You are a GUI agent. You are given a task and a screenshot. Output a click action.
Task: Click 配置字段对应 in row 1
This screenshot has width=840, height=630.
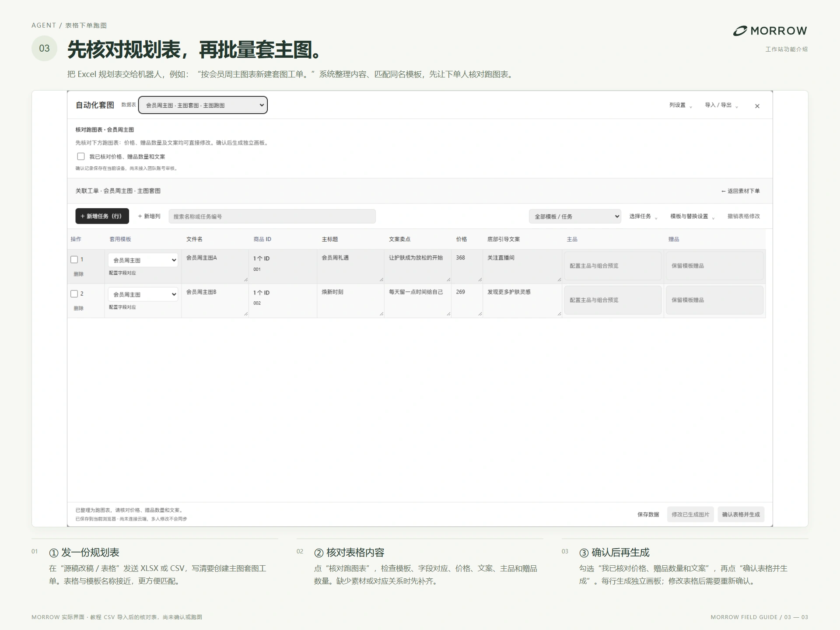pos(122,273)
